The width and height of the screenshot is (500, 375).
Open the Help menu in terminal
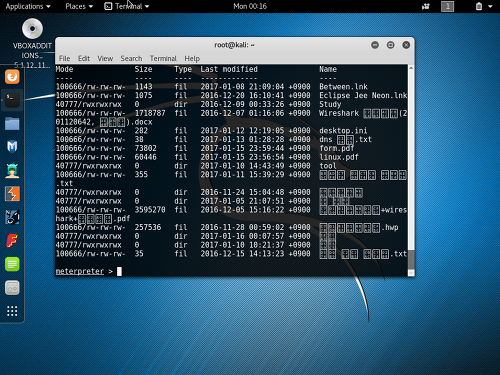[x=192, y=58]
